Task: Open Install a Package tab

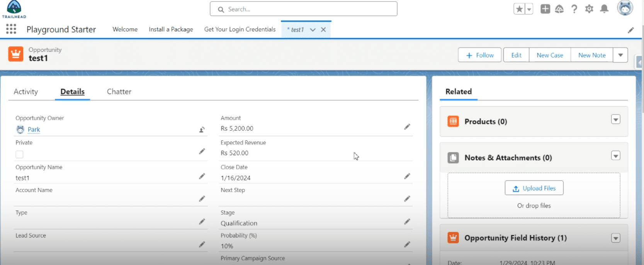Action: (x=171, y=29)
